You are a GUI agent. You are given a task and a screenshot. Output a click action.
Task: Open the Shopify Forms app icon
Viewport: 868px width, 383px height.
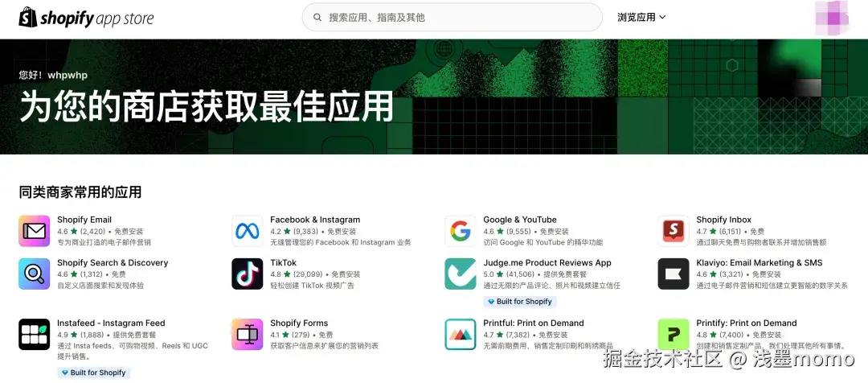coord(247,334)
